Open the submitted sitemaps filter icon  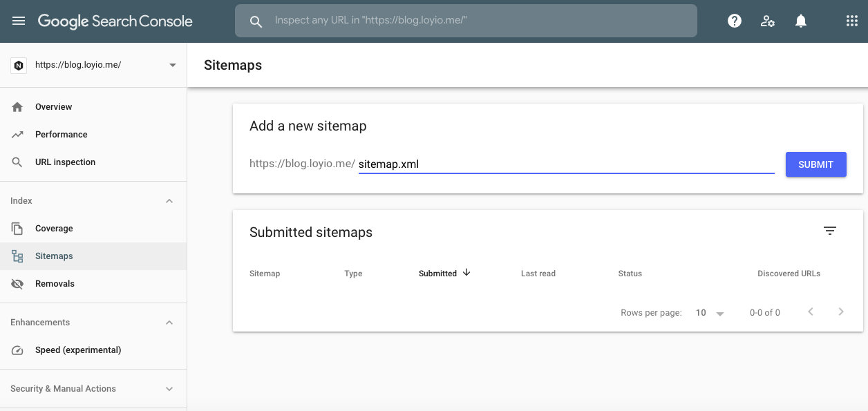[830, 231]
